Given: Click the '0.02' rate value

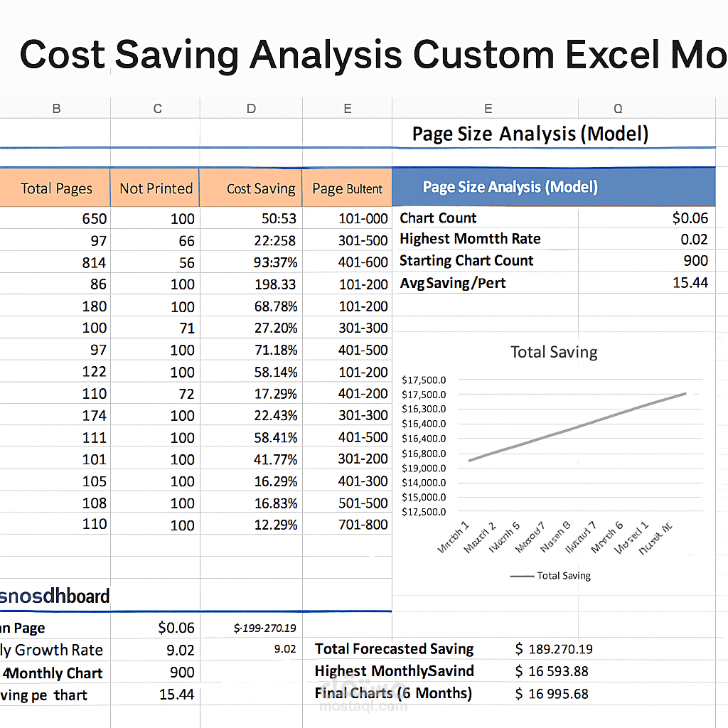Looking at the screenshot, I should coord(694,240).
